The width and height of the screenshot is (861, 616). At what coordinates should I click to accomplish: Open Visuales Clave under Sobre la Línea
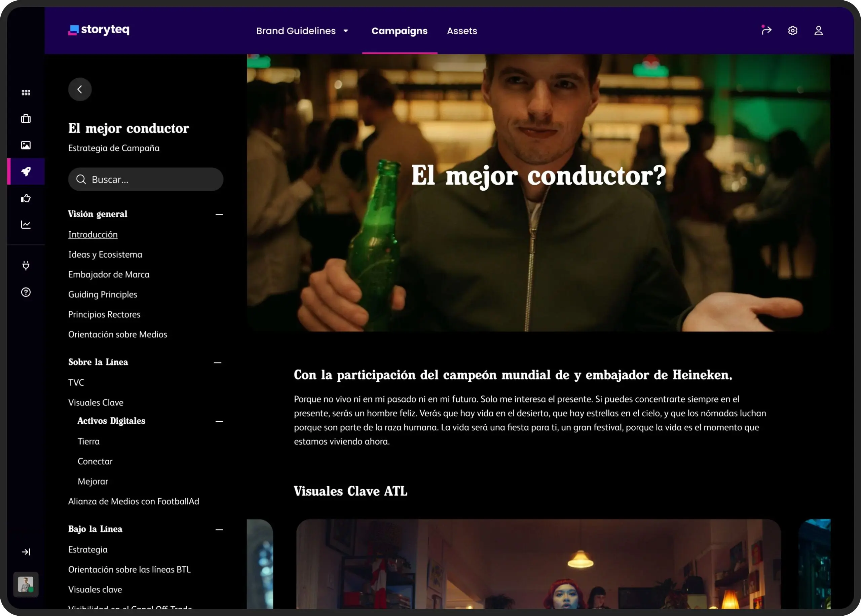tap(96, 402)
